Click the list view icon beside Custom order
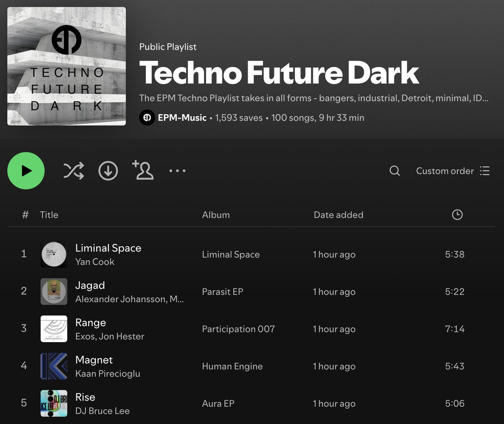The height and width of the screenshot is (424, 504). (x=485, y=171)
